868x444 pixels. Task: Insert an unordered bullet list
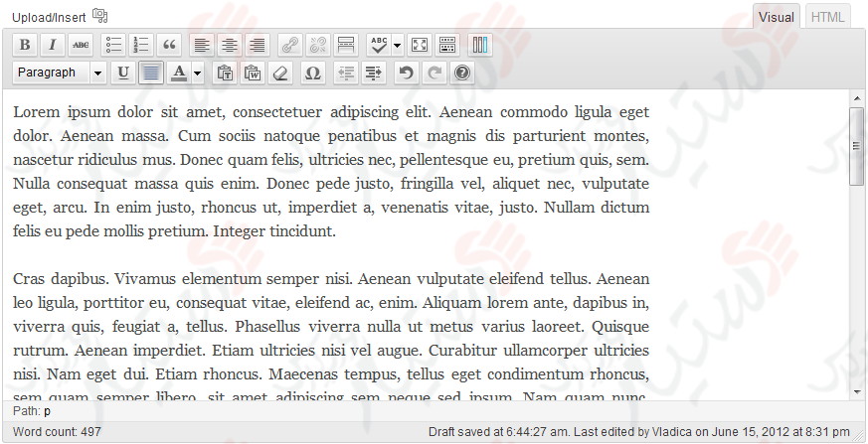[x=113, y=45]
